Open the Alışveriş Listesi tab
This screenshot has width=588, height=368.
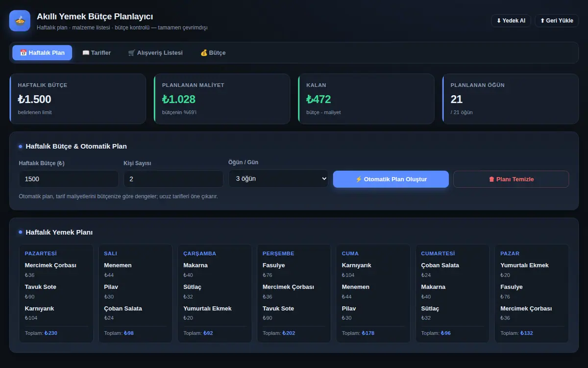[155, 53]
